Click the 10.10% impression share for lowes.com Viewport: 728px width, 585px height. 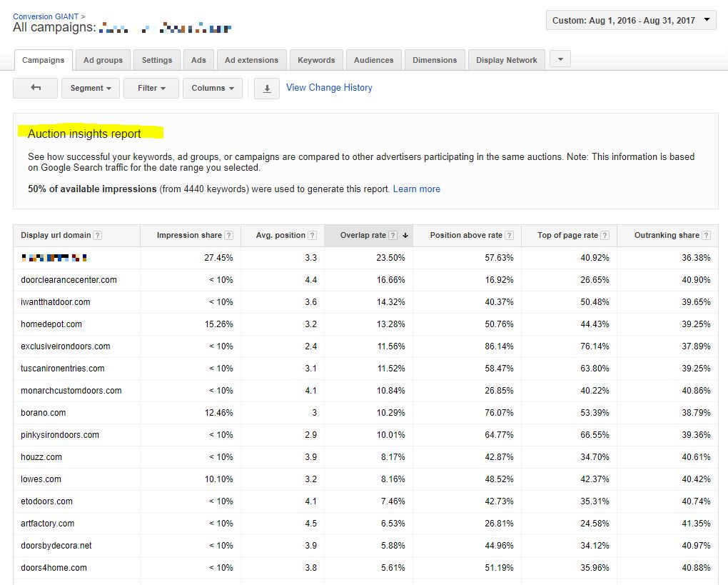(218, 479)
